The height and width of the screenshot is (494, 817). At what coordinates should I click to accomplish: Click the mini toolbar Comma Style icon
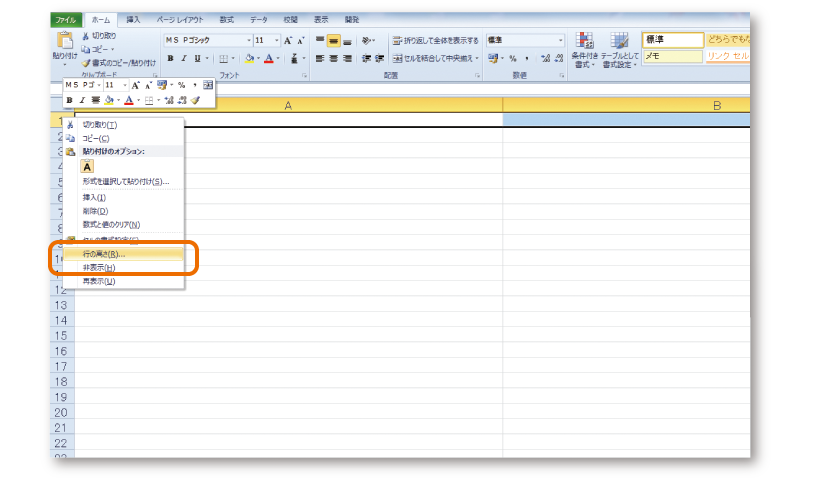(x=194, y=85)
